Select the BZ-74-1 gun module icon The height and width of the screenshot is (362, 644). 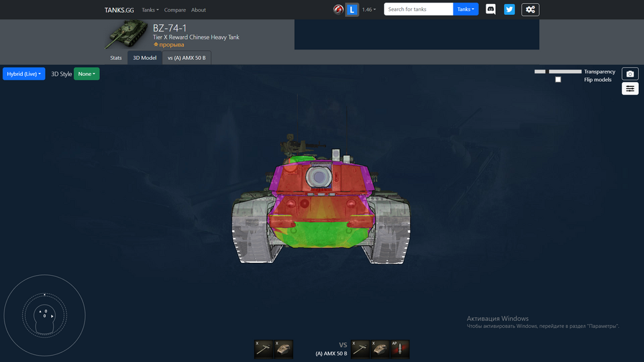pyautogui.click(x=263, y=349)
